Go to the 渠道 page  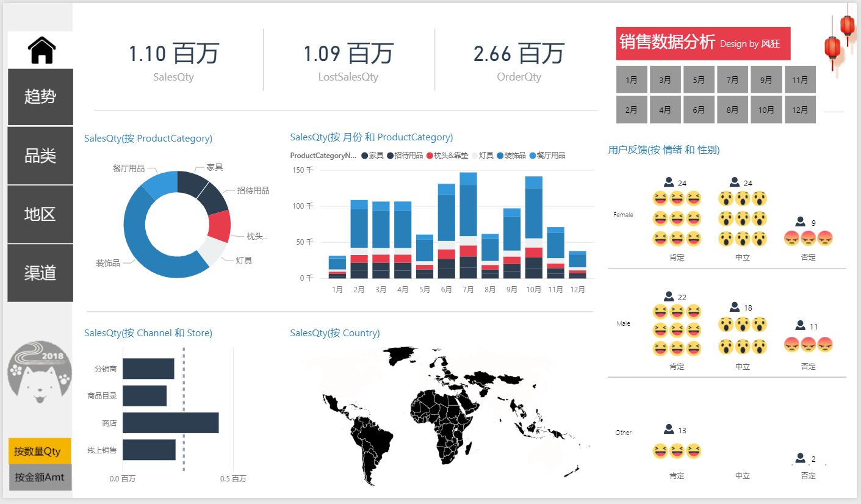pos(40,273)
